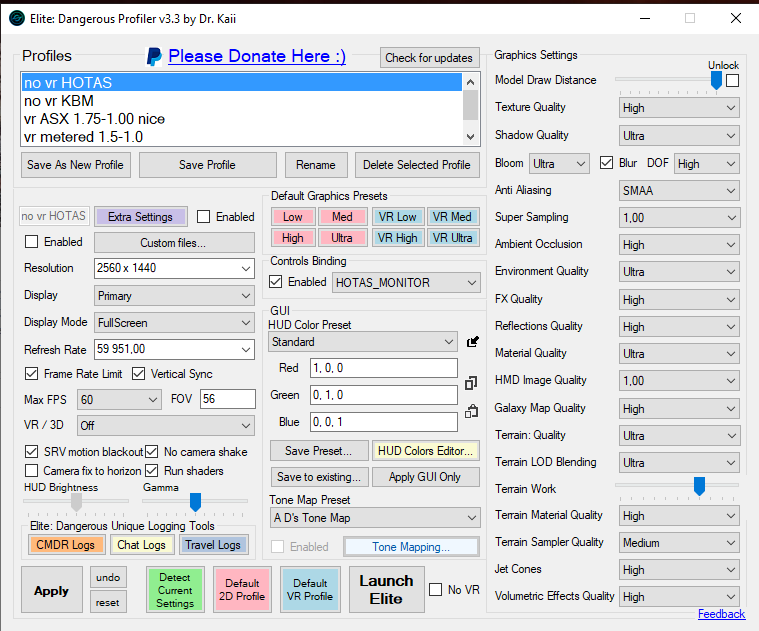759x631 pixels.
Task: Open the HOTAS_MONITOR binding dropdown
Action: point(406,283)
